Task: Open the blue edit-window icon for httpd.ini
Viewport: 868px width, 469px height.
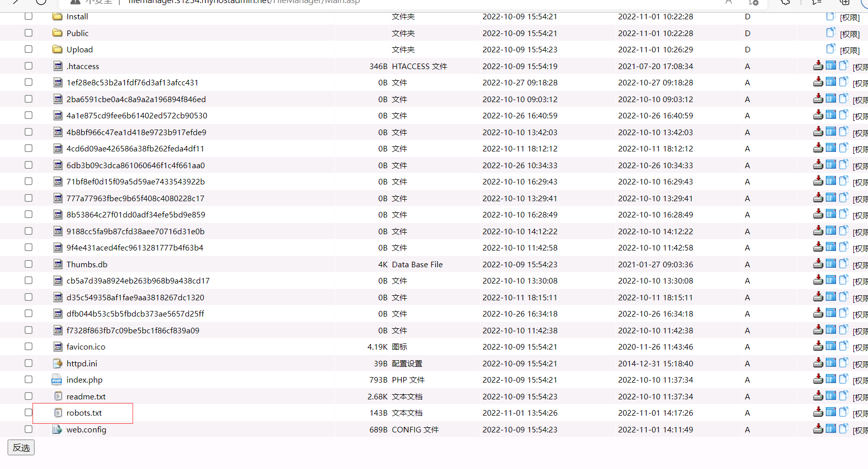Action: click(x=831, y=363)
